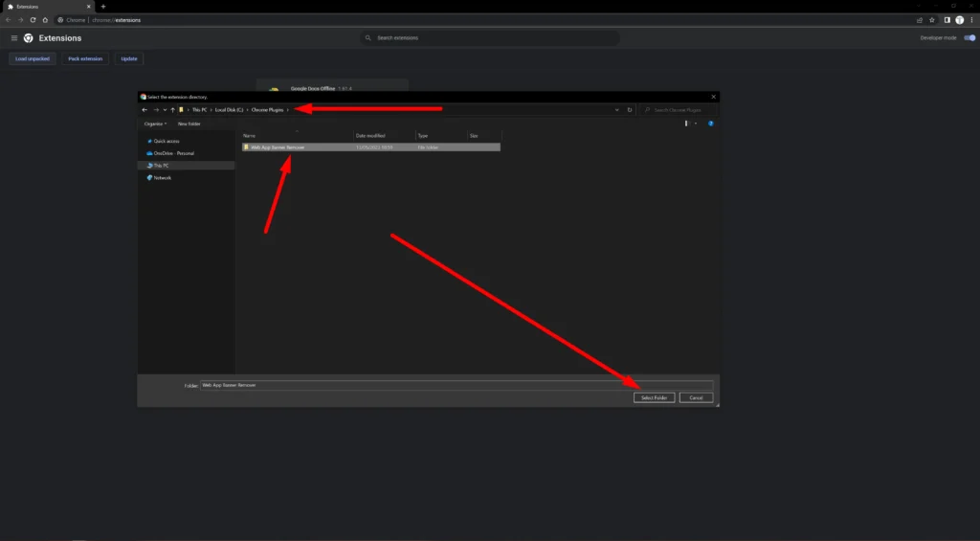Click the Pack extension button
The height and width of the screenshot is (541, 980).
[x=85, y=58]
